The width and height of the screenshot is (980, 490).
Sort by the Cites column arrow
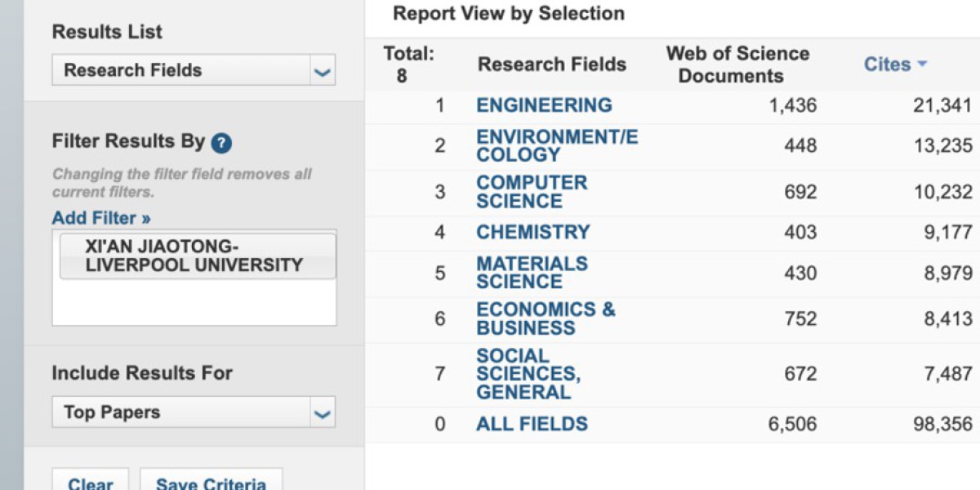[922, 65]
